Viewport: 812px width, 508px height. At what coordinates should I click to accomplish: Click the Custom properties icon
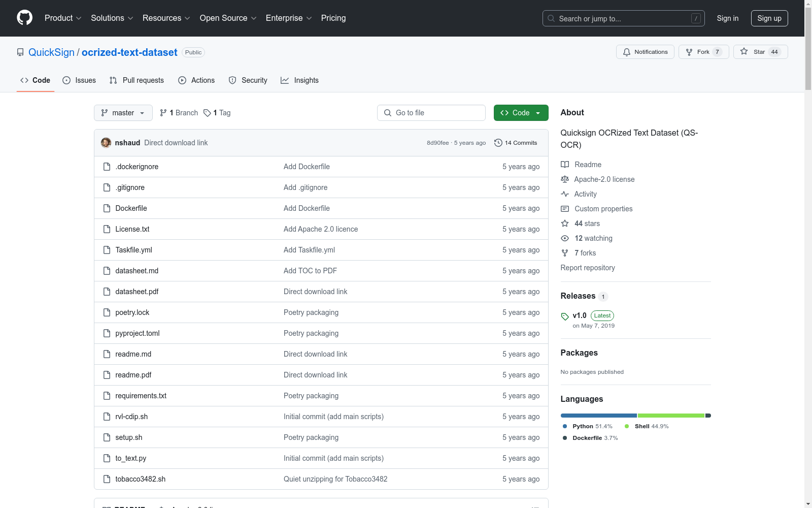coord(565,209)
